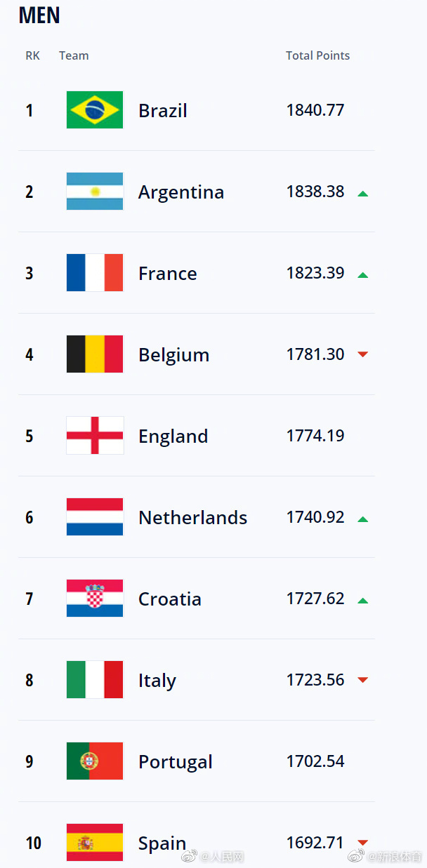Image resolution: width=427 pixels, height=868 pixels.
Task: Click the Spain flag icon
Action: pyautogui.click(x=95, y=843)
